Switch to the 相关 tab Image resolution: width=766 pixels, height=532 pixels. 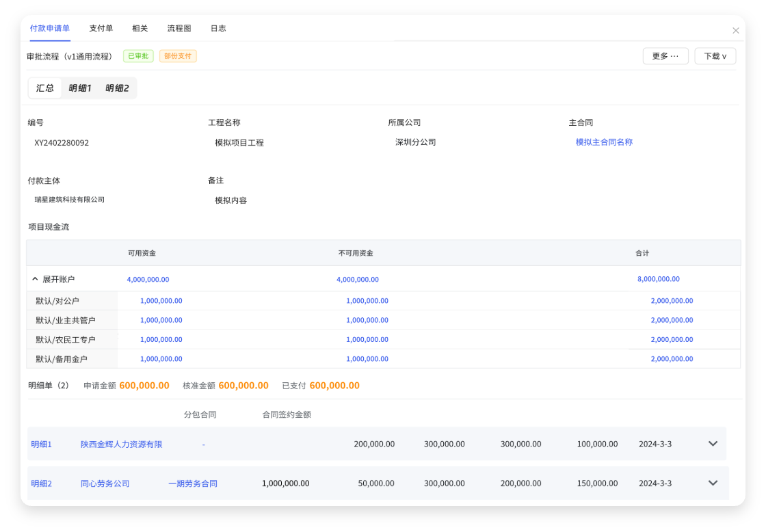click(140, 29)
